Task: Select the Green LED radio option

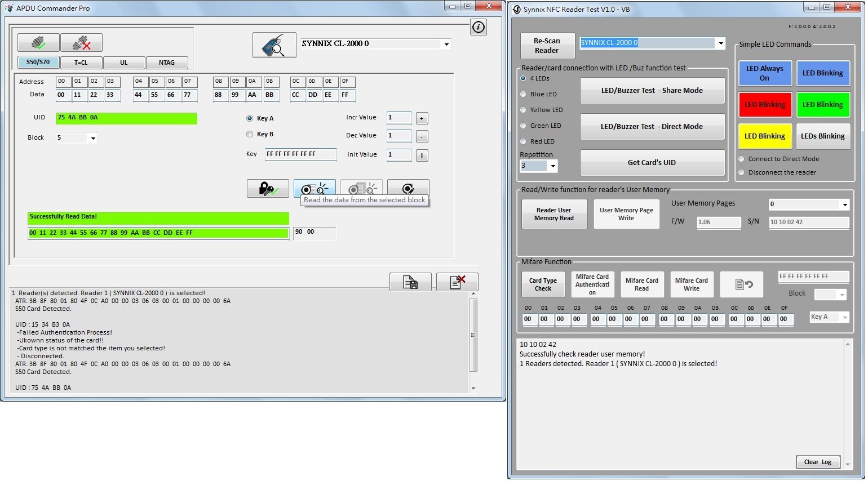Action: point(523,126)
